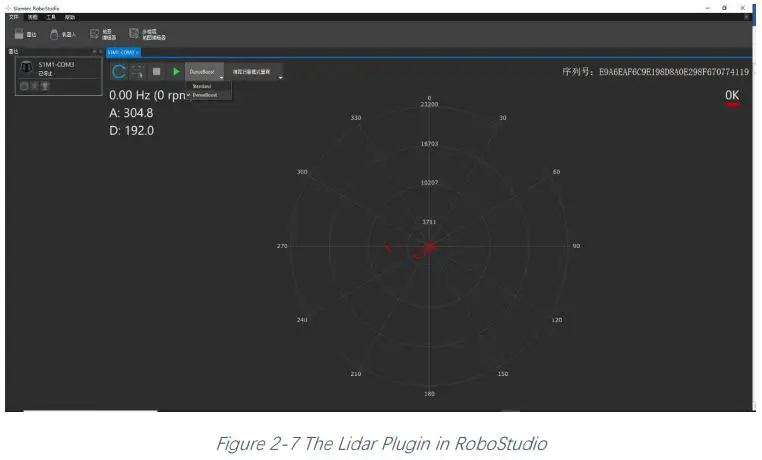The height and width of the screenshot is (460, 762).
Task: Maximize the RoboStudio window
Action: pyautogui.click(x=724, y=8)
